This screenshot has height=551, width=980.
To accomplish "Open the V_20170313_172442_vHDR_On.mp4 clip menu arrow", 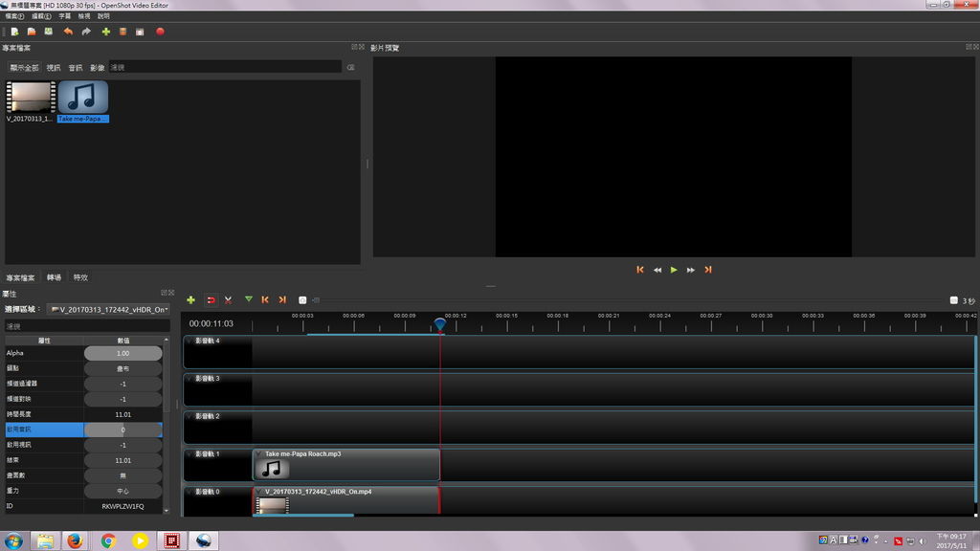I will point(258,492).
